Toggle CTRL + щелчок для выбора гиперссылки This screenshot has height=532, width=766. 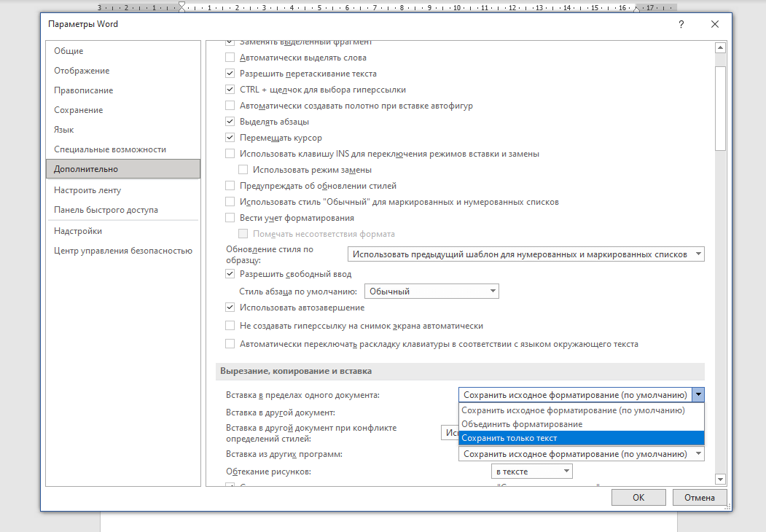click(x=230, y=90)
